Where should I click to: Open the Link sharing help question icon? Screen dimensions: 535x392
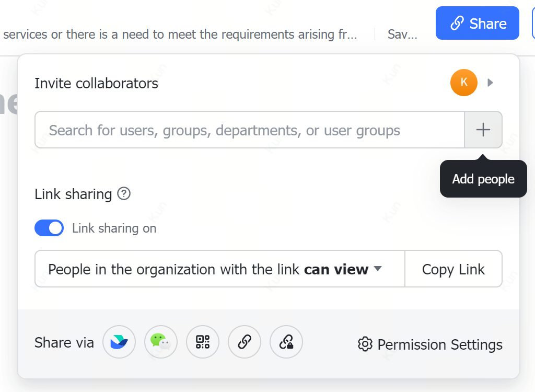pos(124,194)
